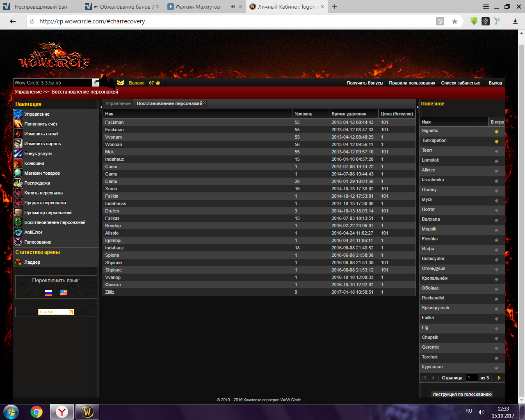Screen dimensions: 525x420
Task: Expand the Wow Circle 3.3.5a x5 realm dropdown
Action: coord(96,82)
